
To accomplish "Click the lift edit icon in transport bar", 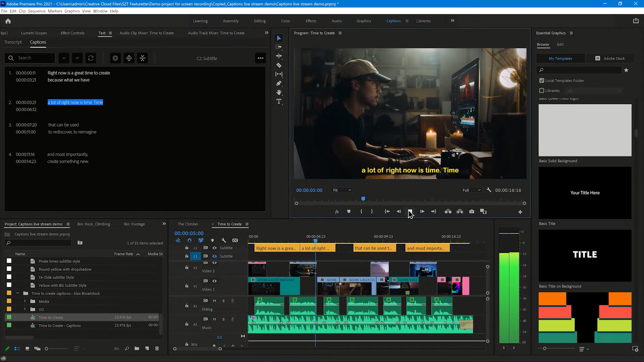I will point(448,211).
